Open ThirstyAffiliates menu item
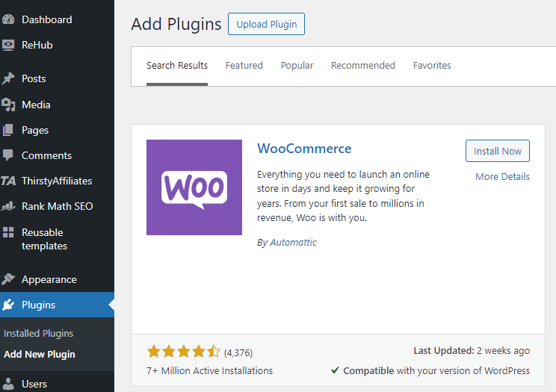Viewport: 556px width, 392px height. click(57, 181)
